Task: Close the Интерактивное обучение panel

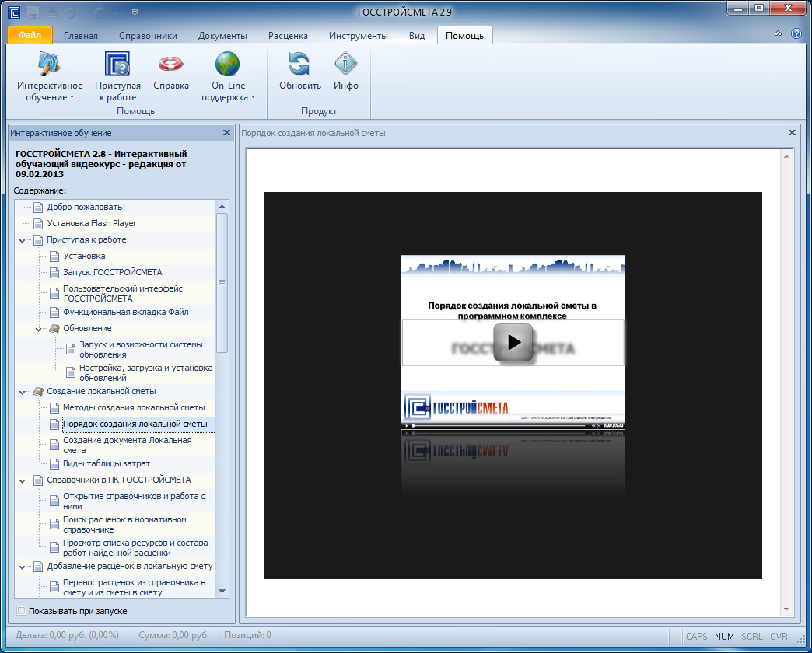Action: pyautogui.click(x=226, y=133)
